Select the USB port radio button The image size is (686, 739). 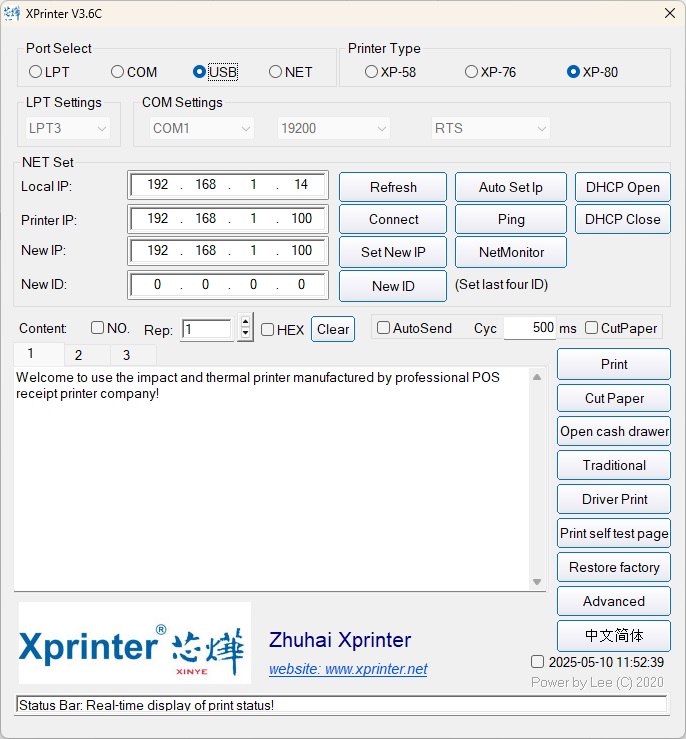200,72
